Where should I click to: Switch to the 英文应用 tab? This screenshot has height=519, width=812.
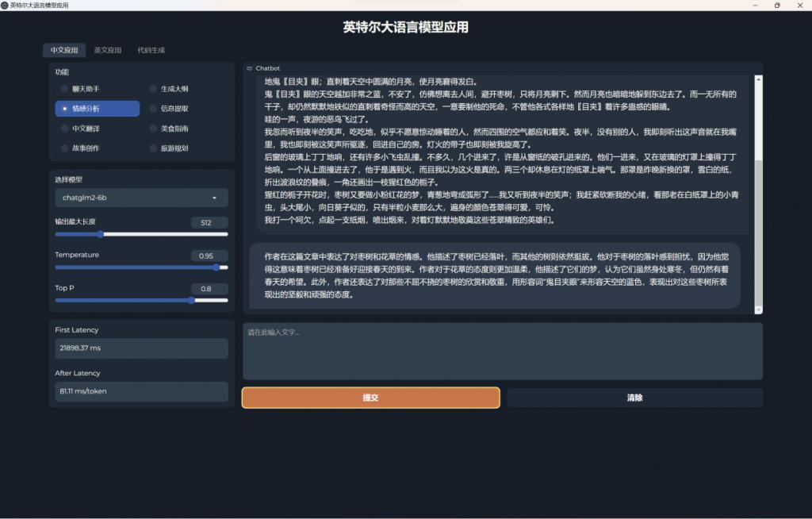point(109,49)
